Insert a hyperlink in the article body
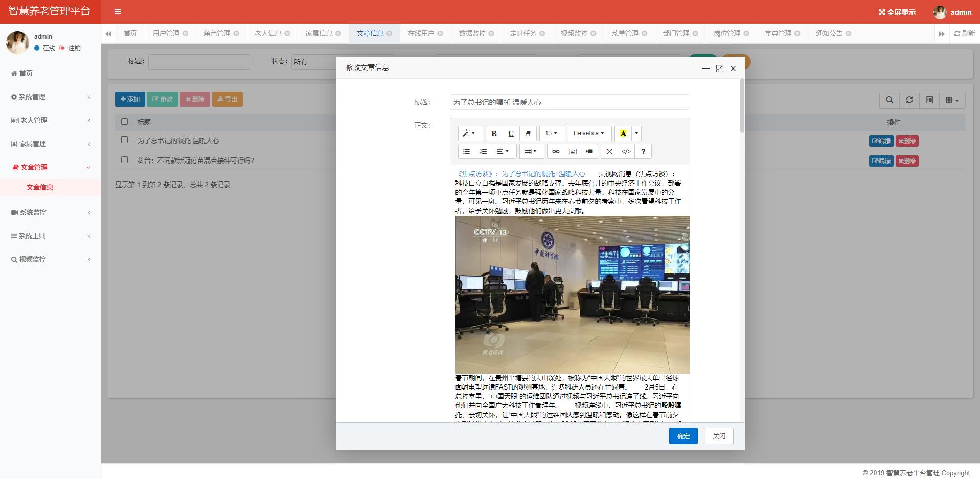Viewport: 980px width, 479px height. 556,151
